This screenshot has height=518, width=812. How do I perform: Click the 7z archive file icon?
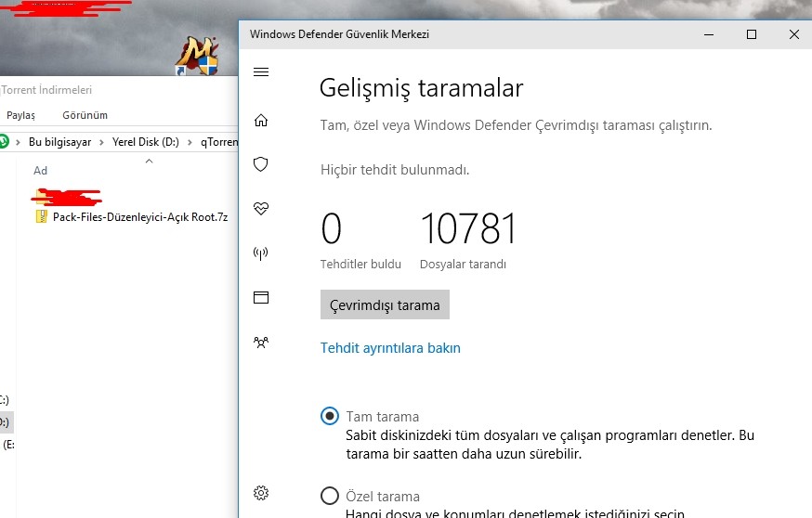41,216
